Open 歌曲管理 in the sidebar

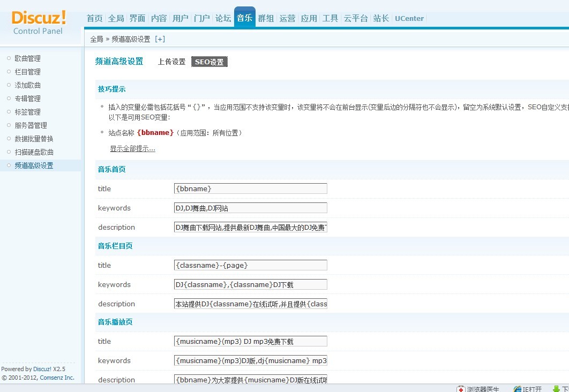pyautogui.click(x=27, y=58)
